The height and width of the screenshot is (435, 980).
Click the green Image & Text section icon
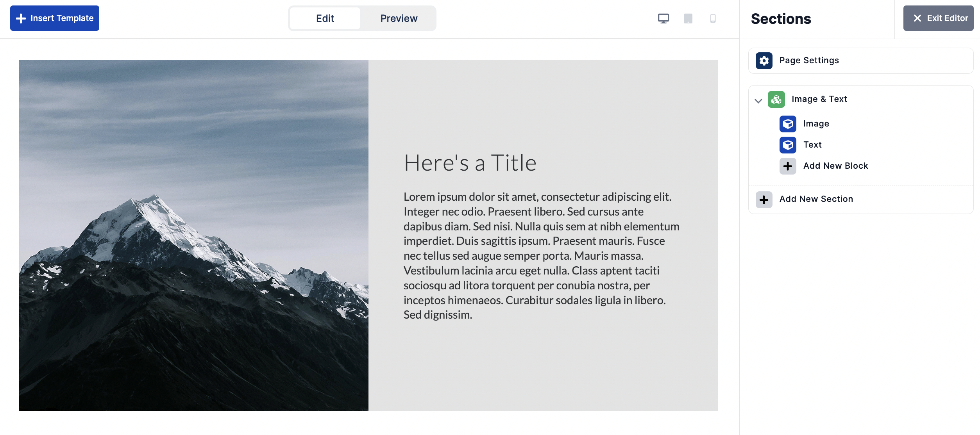pyautogui.click(x=776, y=99)
